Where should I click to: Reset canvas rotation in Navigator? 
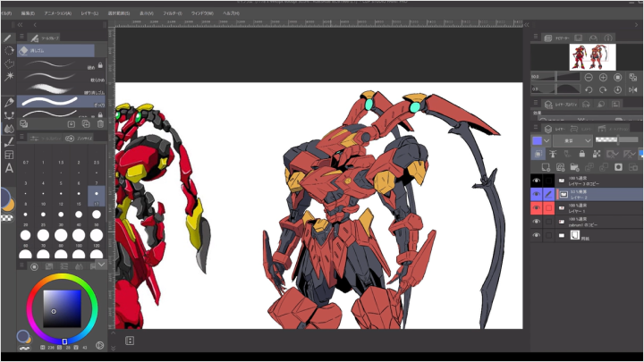coord(618,90)
